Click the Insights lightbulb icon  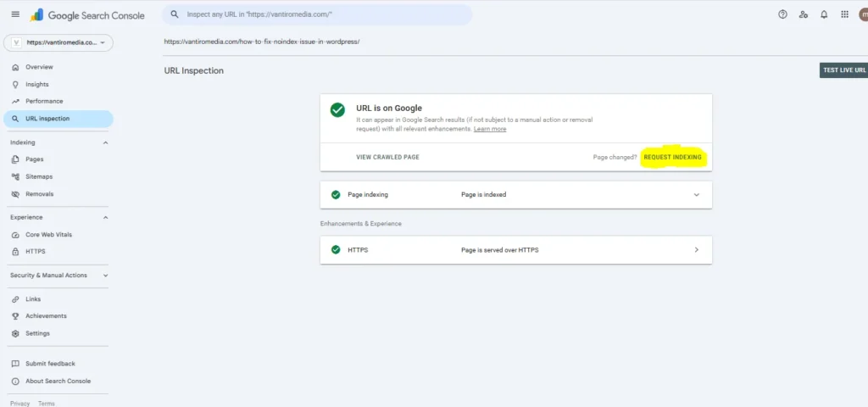[15, 84]
